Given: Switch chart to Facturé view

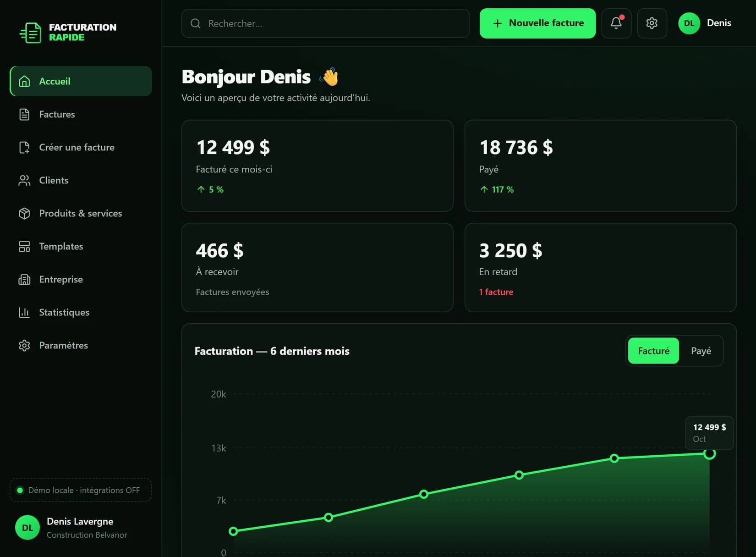Looking at the screenshot, I should tap(653, 351).
